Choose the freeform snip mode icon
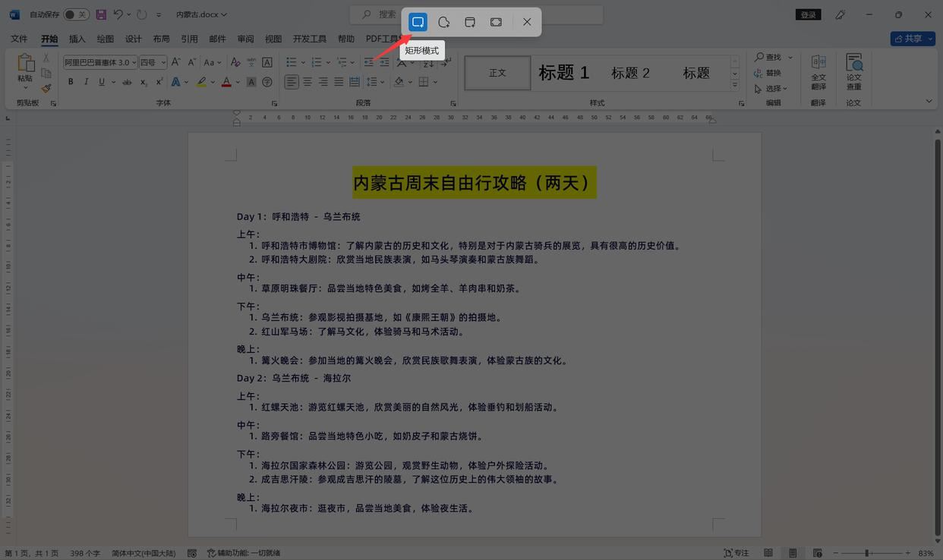 pos(444,22)
